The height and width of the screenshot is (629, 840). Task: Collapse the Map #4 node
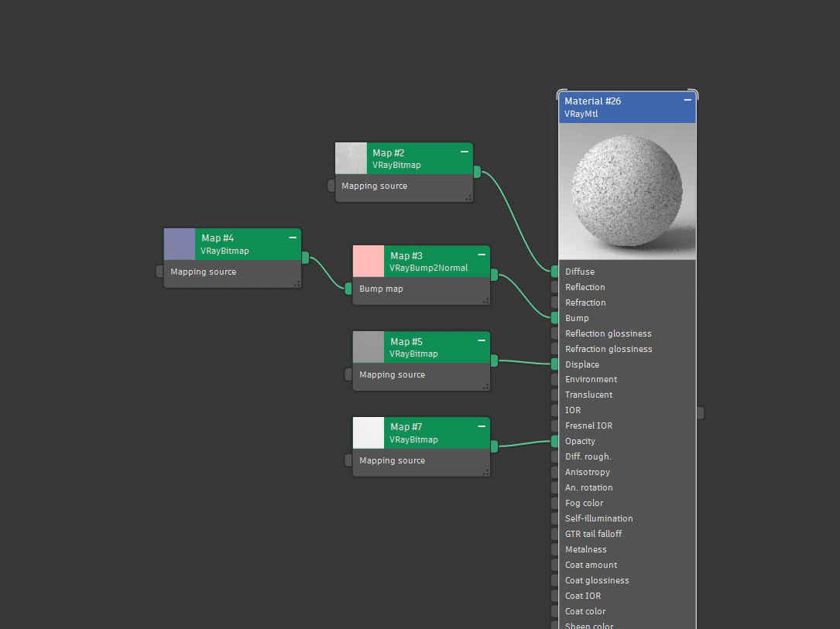pos(293,238)
